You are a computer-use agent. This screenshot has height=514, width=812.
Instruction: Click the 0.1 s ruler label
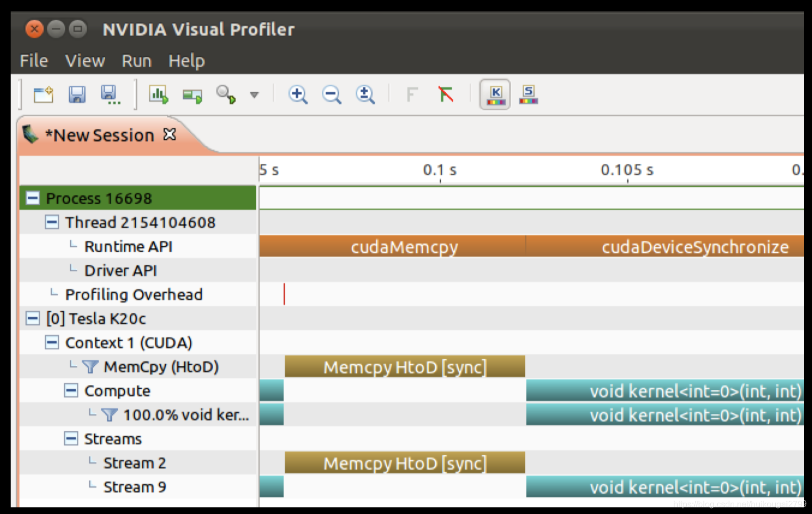coord(440,170)
